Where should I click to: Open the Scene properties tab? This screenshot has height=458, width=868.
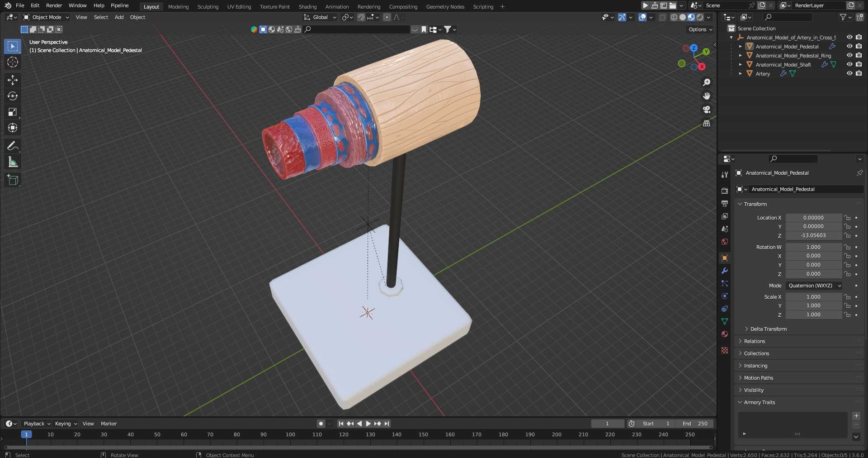pos(725,229)
